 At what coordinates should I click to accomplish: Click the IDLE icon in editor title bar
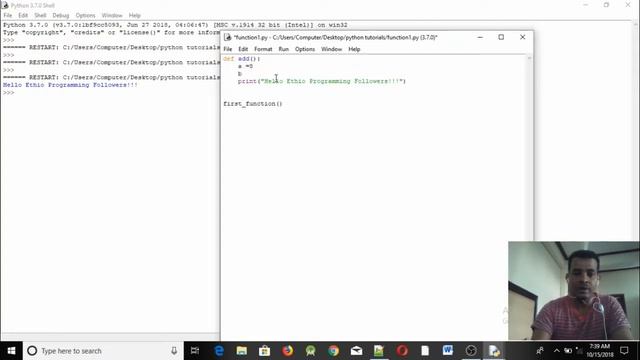click(x=228, y=37)
